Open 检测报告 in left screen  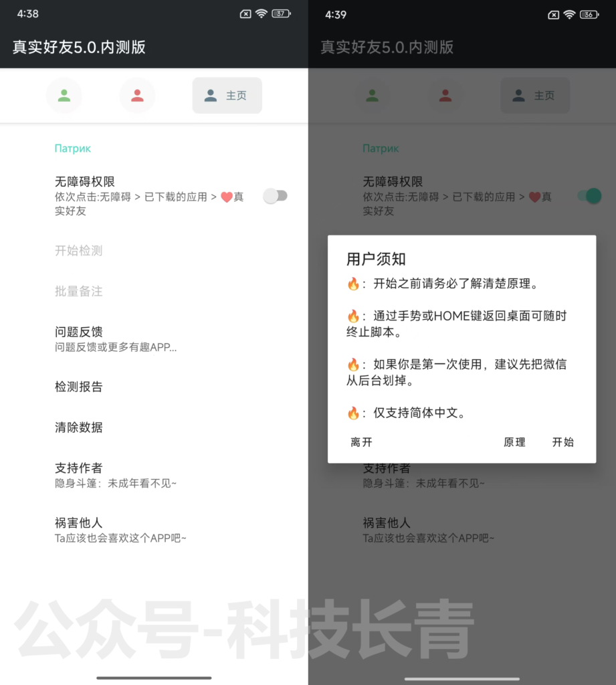(154, 387)
